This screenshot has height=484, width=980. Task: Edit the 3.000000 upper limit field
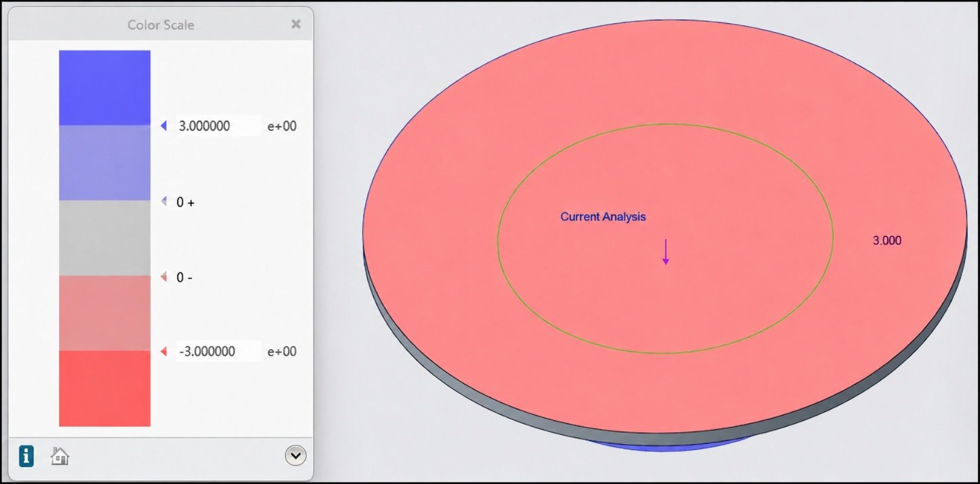pos(219,126)
